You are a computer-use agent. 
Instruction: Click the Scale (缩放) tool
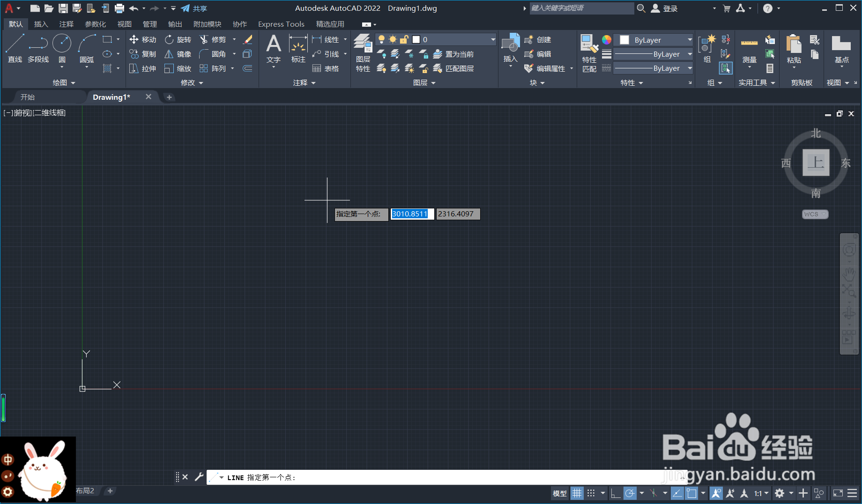tap(178, 69)
